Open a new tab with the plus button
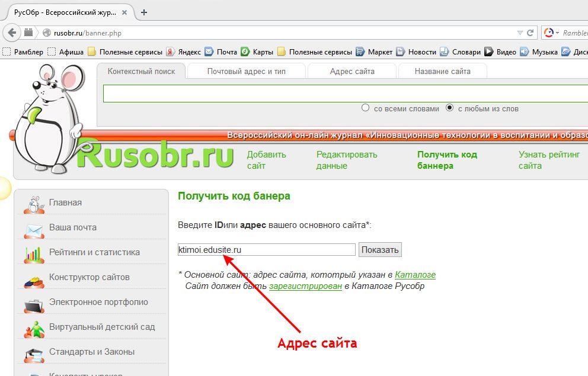Viewport: 588px width, 376px height. (144, 12)
